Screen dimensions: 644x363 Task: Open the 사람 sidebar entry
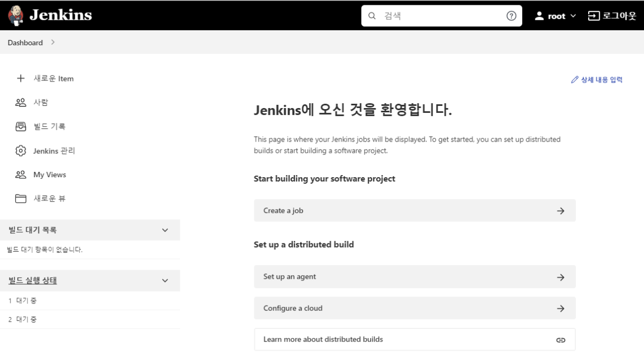point(42,102)
